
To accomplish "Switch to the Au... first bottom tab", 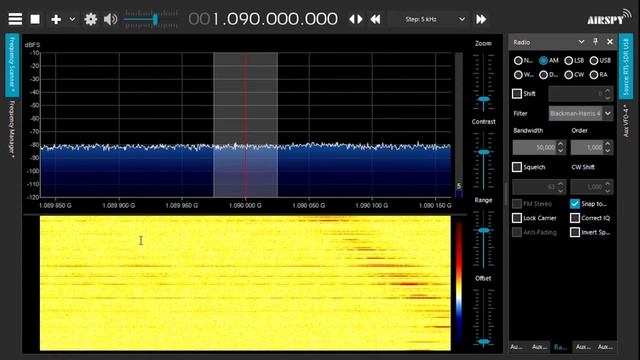I will click(517, 347).
